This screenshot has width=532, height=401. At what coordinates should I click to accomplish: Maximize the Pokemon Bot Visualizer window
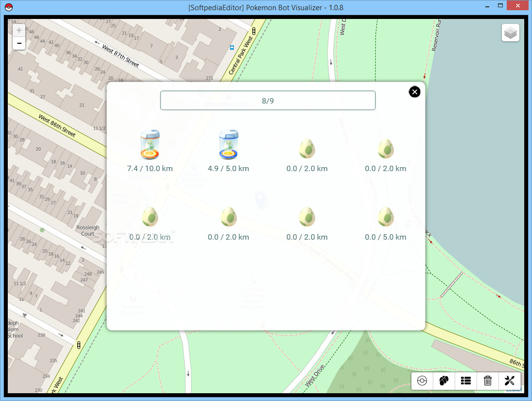[500, 6]
